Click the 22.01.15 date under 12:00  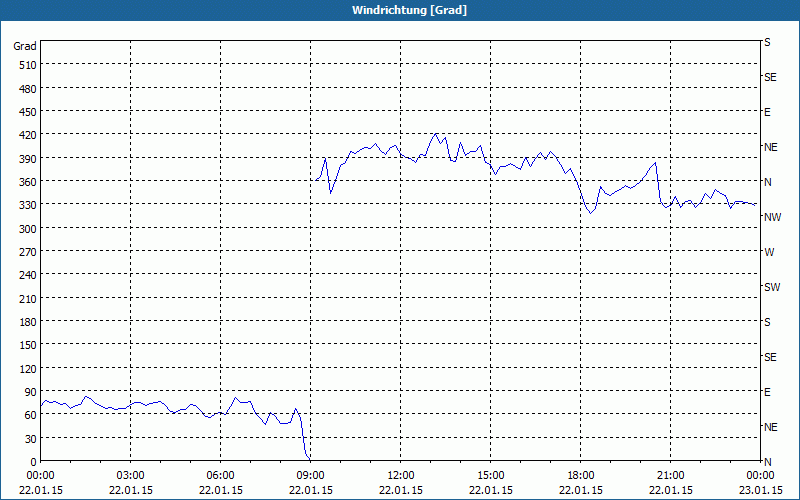(x=401, y=490)
